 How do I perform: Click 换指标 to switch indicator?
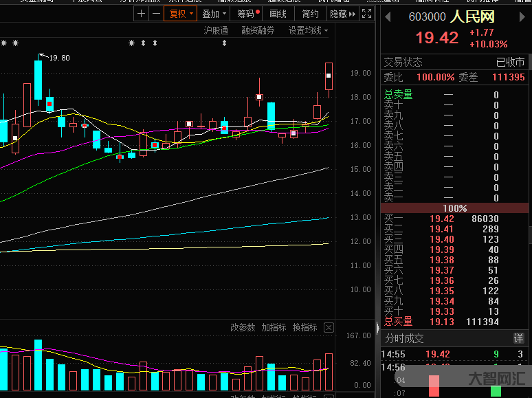click(x=304, y=328)
